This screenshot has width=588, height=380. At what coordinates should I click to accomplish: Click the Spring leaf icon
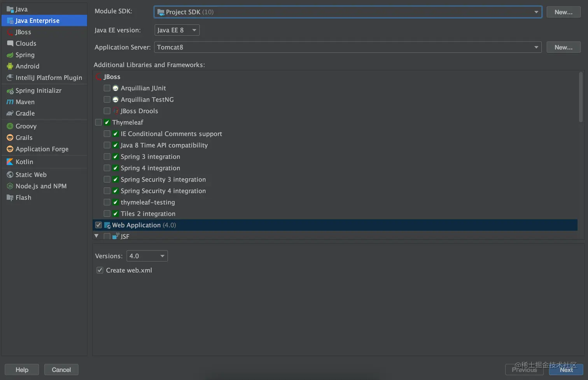pos(10,55)
